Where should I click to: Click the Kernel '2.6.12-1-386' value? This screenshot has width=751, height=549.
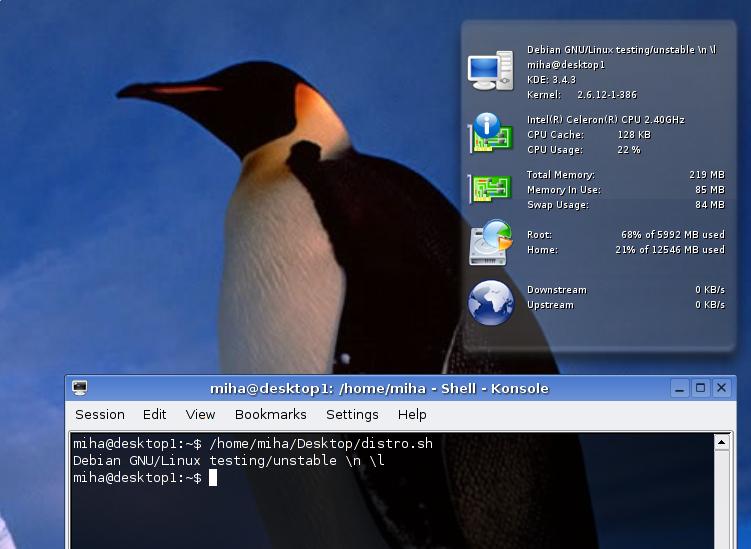pos(607,95)
